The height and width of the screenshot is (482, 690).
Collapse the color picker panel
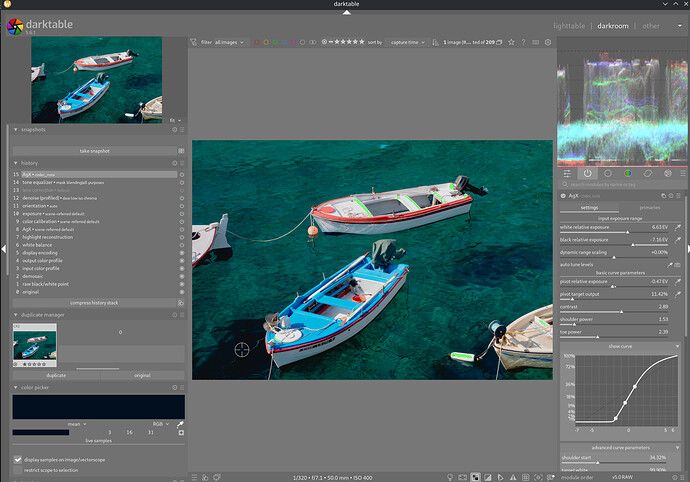point(16,388)
